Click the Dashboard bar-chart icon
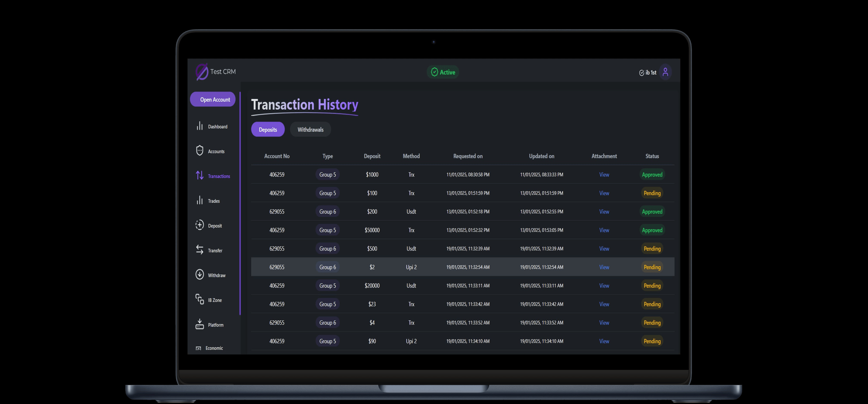868x404 pixels. 199,126
